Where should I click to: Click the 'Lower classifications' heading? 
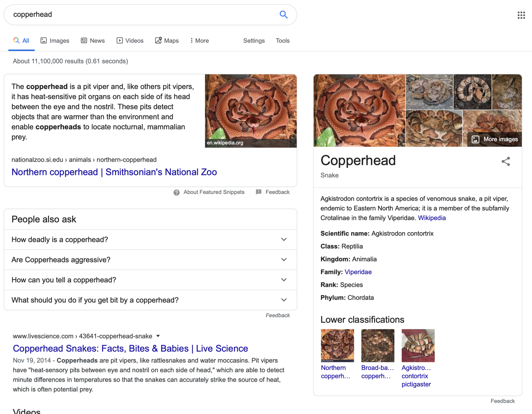362,320
